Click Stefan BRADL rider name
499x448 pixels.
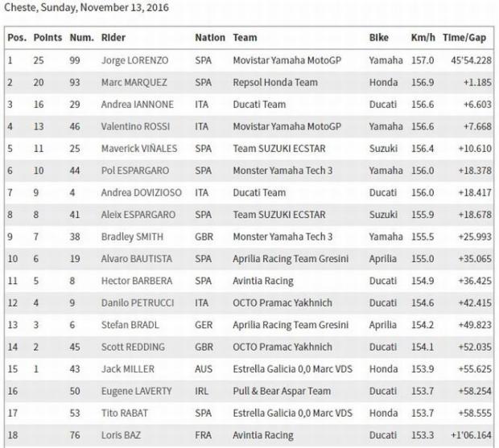coord(129,326)
